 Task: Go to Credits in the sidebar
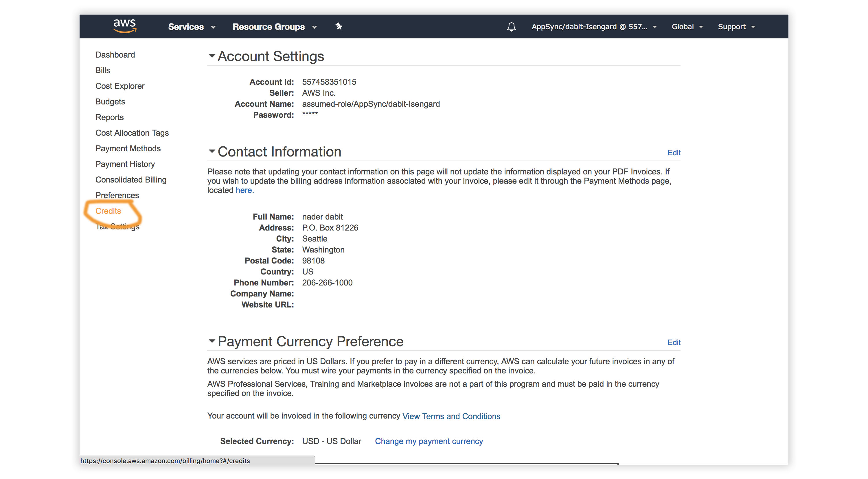(108, 211)
